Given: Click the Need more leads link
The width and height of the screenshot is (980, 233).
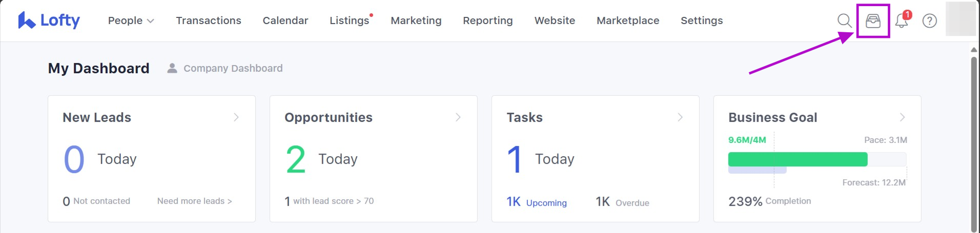Looking at the screenshot, I should 194,201.
